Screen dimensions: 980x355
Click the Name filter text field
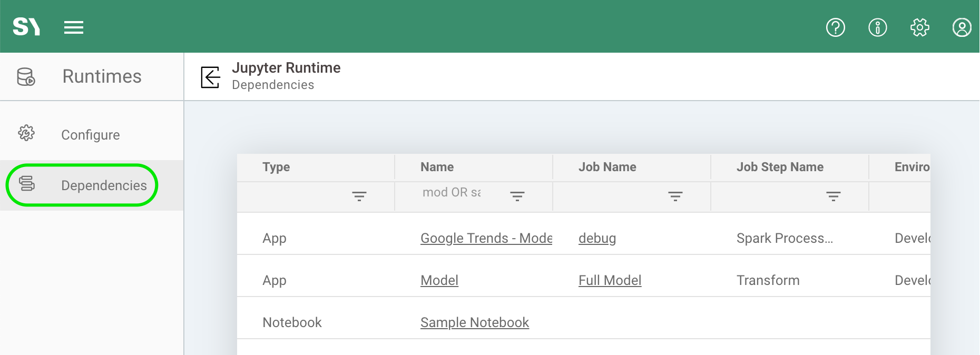click(x=453, y=193)
